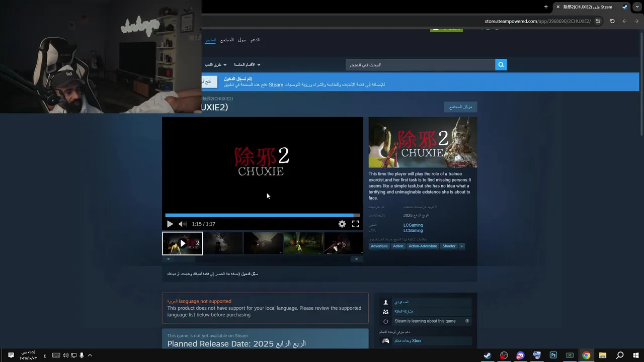The height and width of the screenshot is (362, 644).
Task: Open the LCGaming publisher link
Action: pos(413,231)
